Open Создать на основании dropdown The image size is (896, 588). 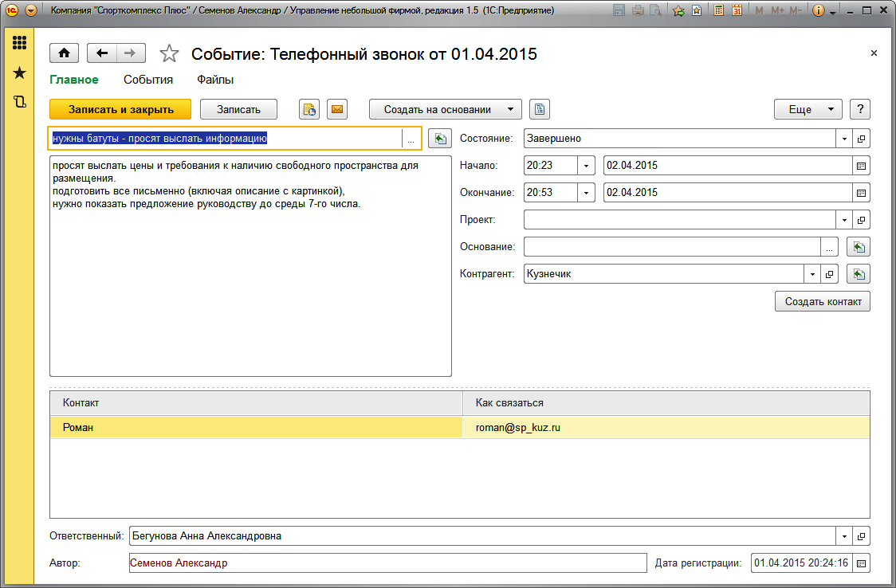click(445, 109)
